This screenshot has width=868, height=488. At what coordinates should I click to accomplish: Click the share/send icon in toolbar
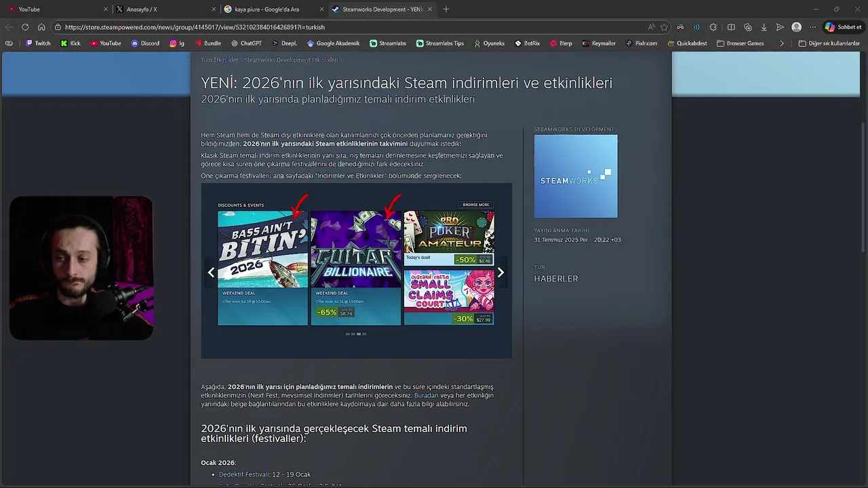pyautogui.click(x=780, y=27)
